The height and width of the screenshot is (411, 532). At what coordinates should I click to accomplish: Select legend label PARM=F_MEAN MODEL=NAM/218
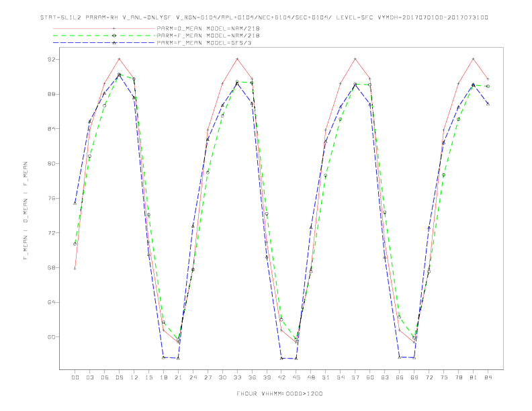point(208,36)
